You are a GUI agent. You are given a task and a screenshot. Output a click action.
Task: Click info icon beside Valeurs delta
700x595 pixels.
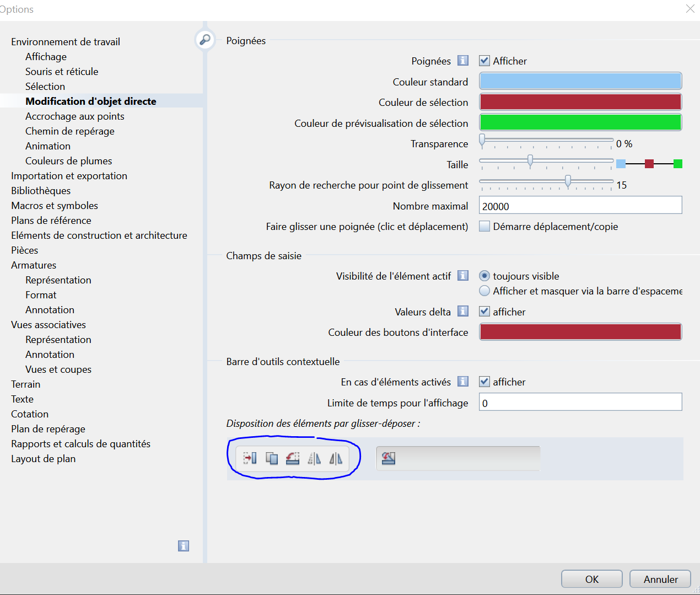tap(463, 312)
